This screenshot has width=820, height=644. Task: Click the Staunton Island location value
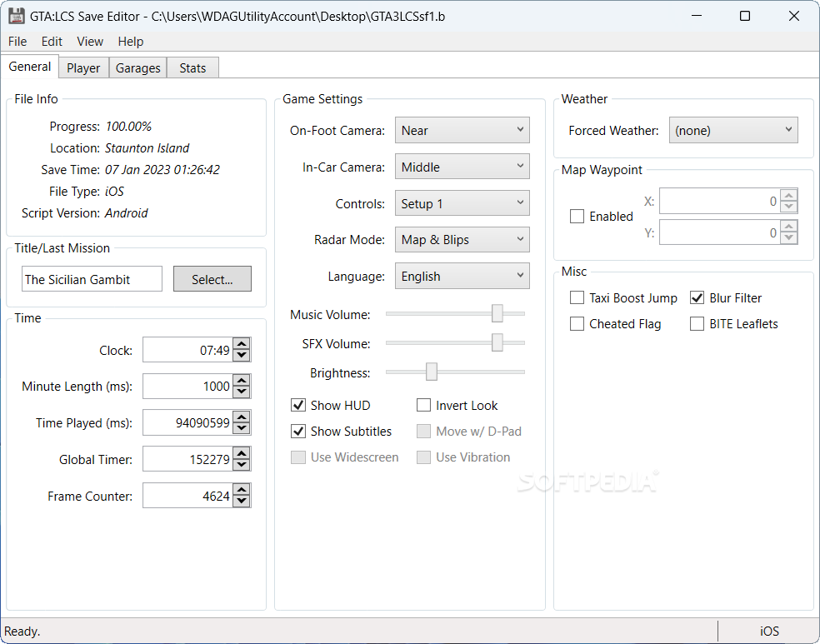point(147,148)
